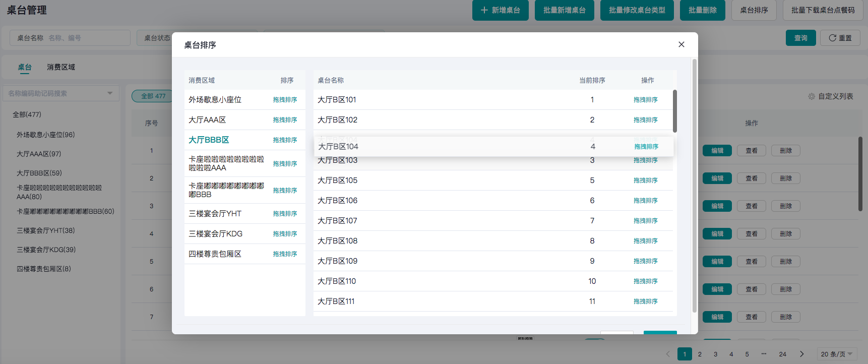Focus the 桌台名称 search input
The image size is (868, 364).
pos(70,38)
